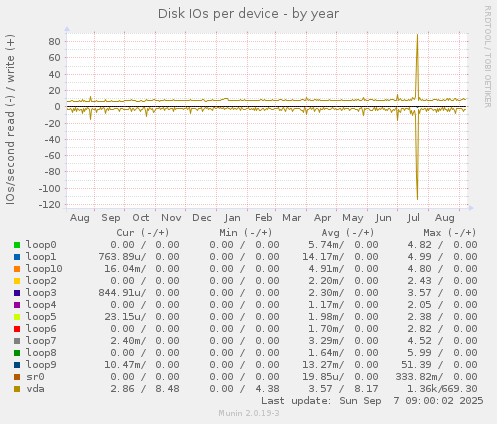Click the loop0 green legend color swatch
Image resolution: width=497 pixels, height=424 pixels.
(x=17, y=245)
